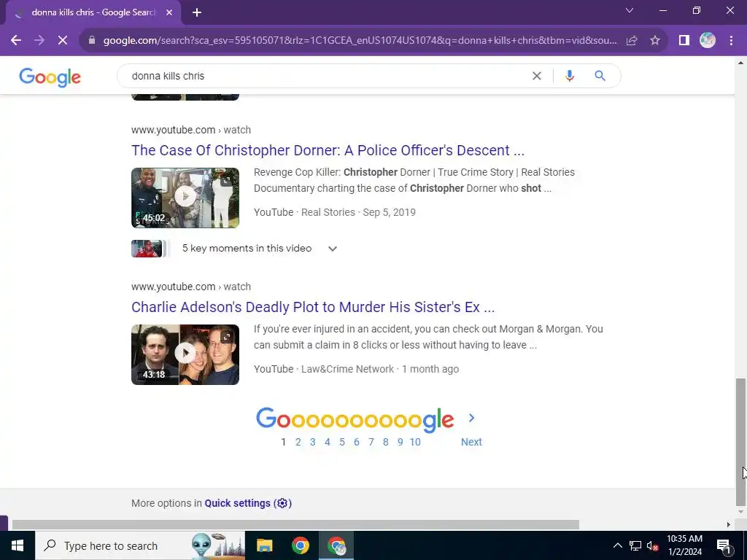Image resolution: width=747 pixels, height=560 pixels.
Task: Click the scroll up arrow
Action: [x=740, y=63]
